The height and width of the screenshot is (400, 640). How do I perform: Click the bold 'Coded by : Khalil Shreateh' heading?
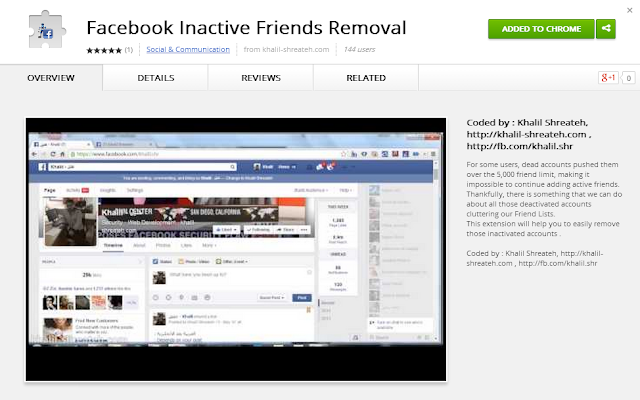point(529,134)
